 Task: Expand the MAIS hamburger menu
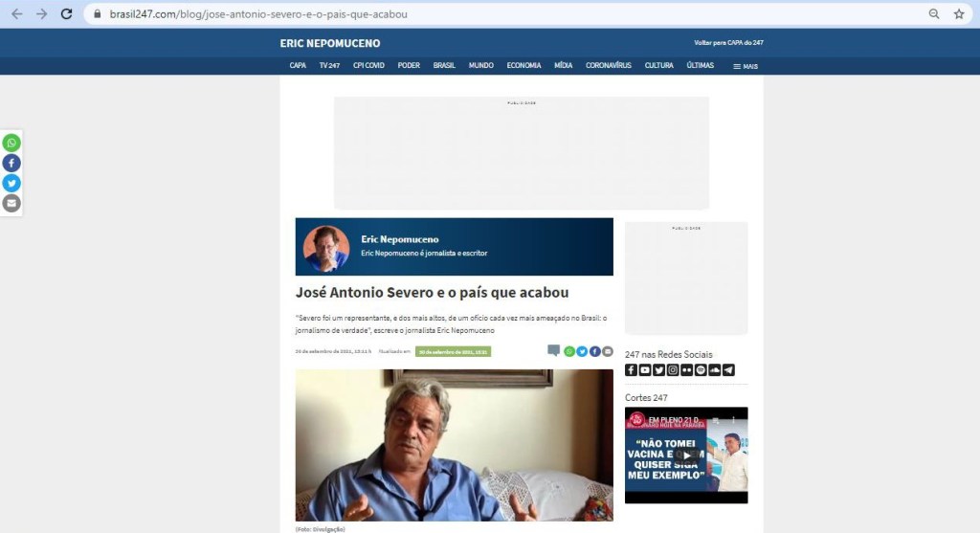point(746,66)
